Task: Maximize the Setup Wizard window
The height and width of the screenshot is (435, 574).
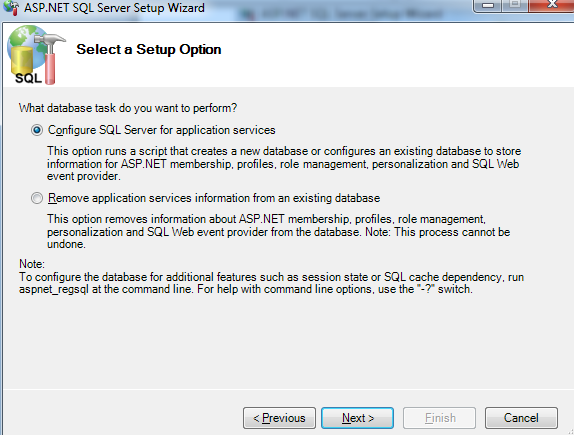Action: (x=515, y=5)
